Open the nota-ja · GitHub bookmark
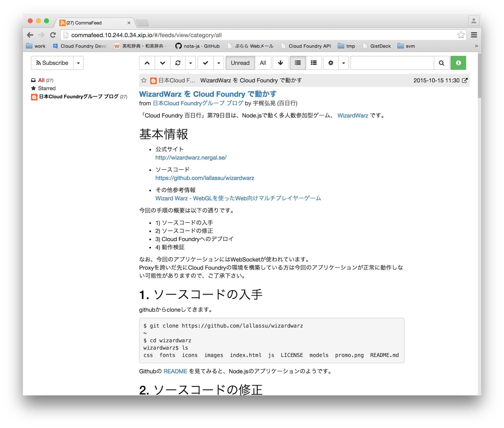504x428 pixels. (198, 46)
